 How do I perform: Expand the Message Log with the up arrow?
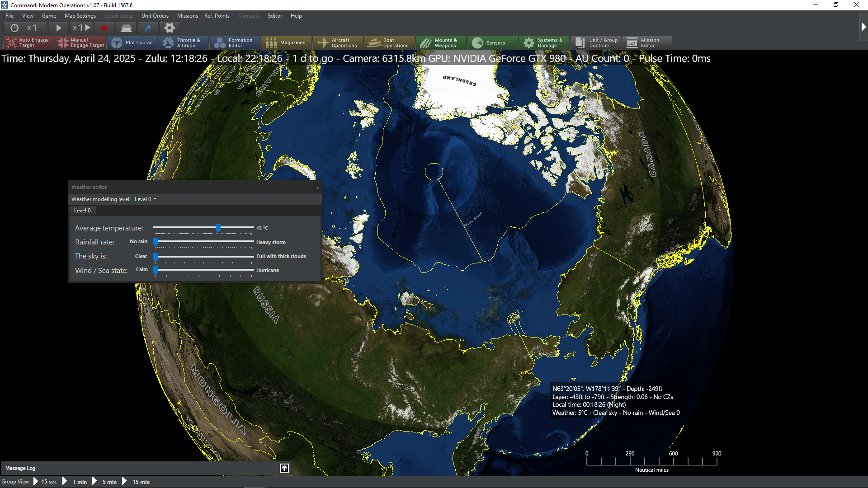tap(284, 468)
